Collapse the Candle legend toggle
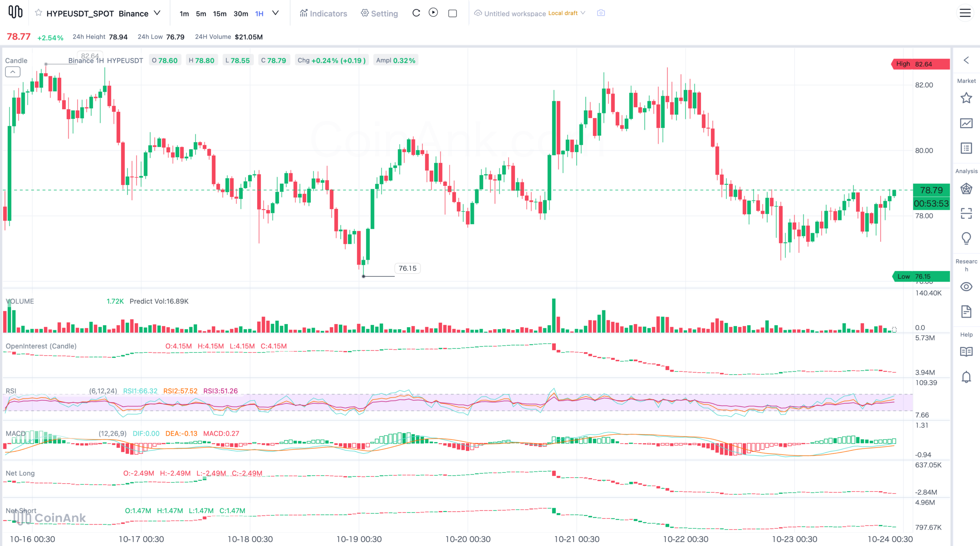This screenshot has height=546, width=980. 13,72
